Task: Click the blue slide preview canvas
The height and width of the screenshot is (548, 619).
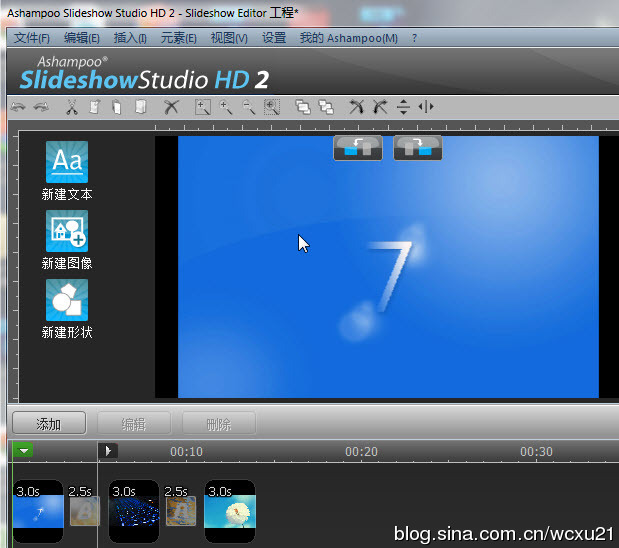Action: click(388, 267)
